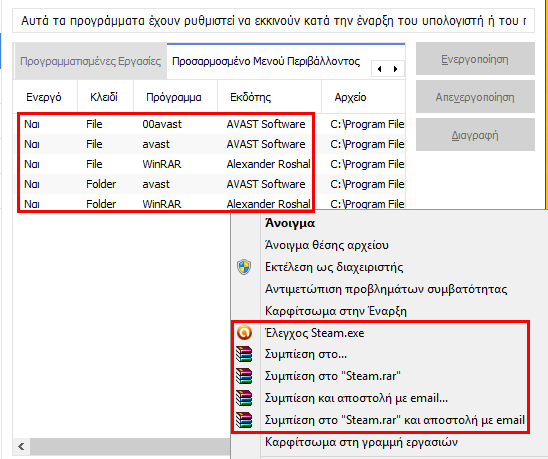Select Συμπίεση στο "Steam.rar" και αποστολή με email
548x459 pixels.
[395, 420]
